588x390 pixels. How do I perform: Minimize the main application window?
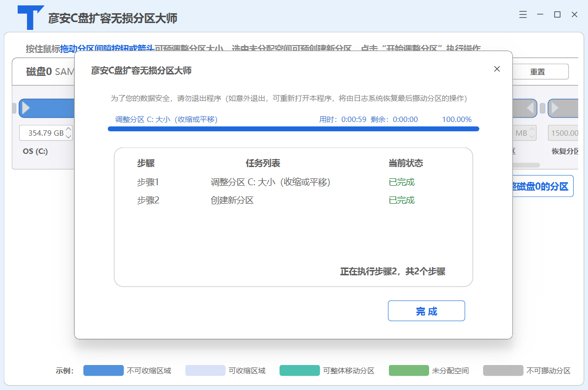[x=540, y=15]
